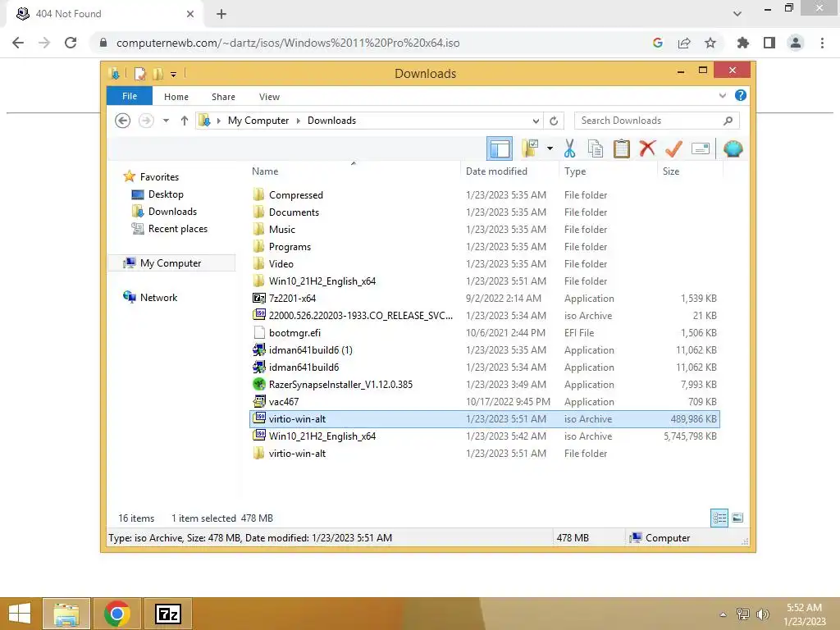
Task: Go up one folder level
Action: coord(185,121)
